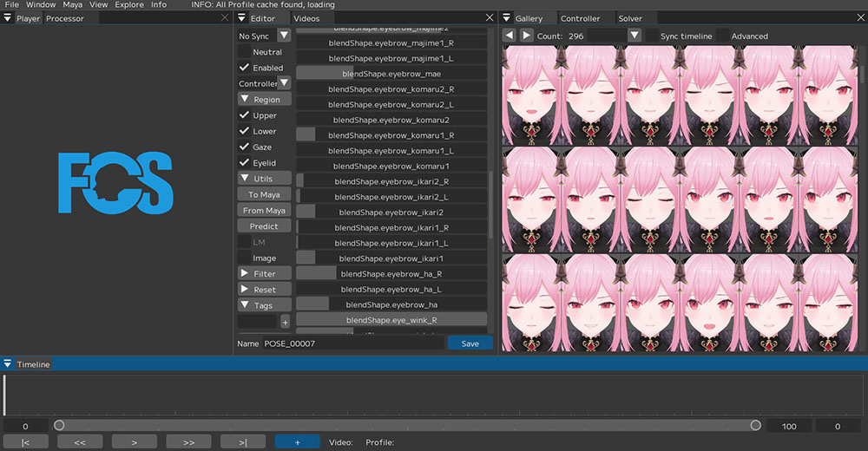The height and width of the screenshot is (451, 868).
Task: Open the Player panel menu triangle
Action: point(7,17)
